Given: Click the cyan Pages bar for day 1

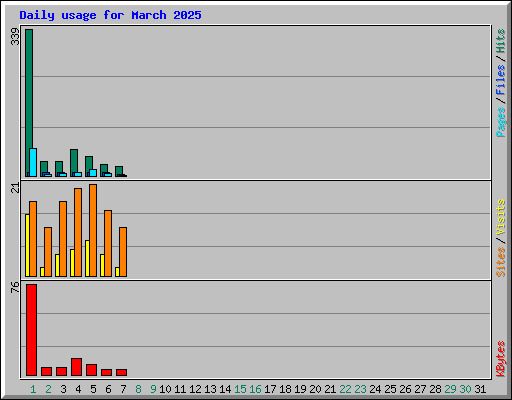Looking at the screenshot, I should (x=33, y=162).
